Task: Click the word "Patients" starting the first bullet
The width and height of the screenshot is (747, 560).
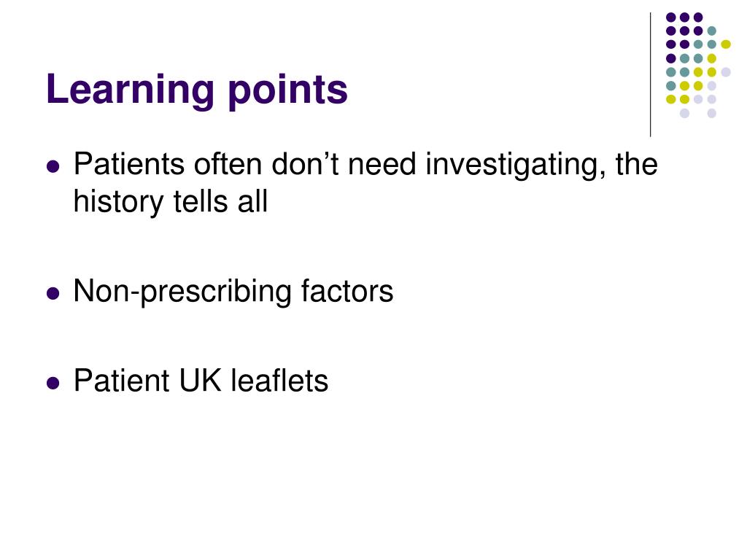Action: (x=128, y=164)
